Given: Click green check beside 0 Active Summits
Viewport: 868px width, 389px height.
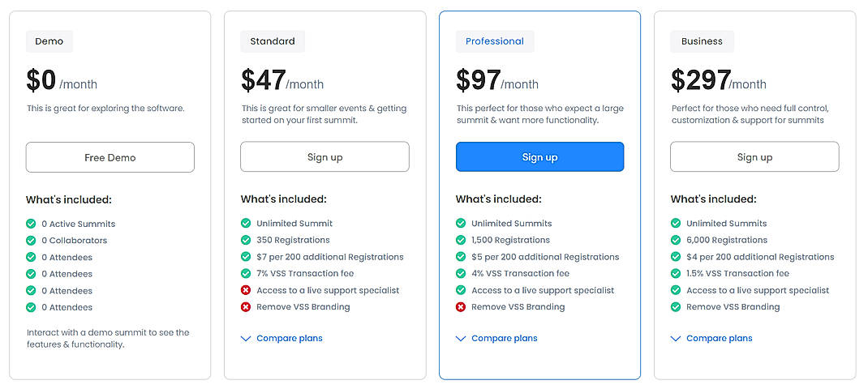Looking at the screenshot, I should 31,224.
